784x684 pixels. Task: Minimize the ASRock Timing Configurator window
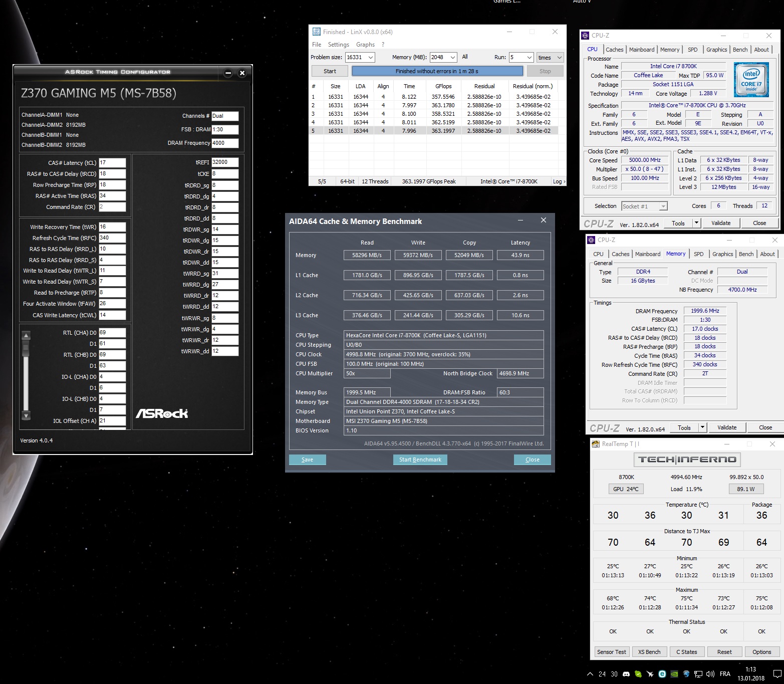point(228,73)
